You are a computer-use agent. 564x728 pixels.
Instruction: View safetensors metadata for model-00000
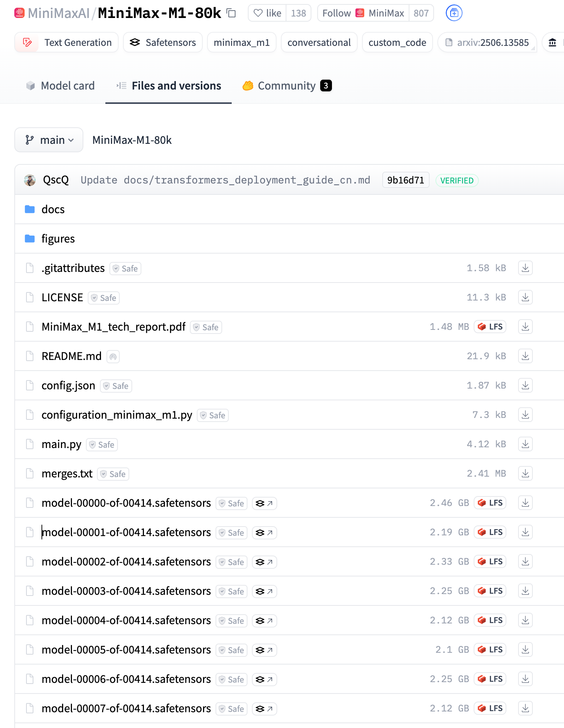click(264, 503)
